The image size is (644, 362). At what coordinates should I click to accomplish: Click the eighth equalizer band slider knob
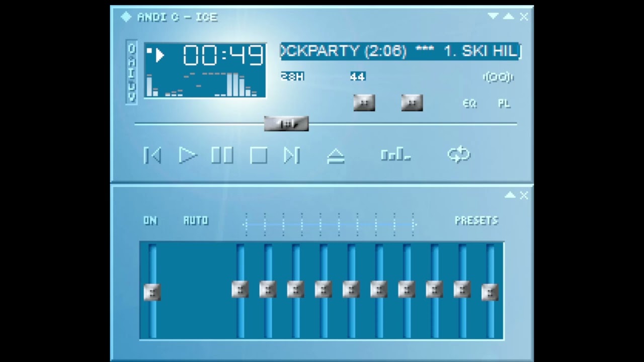434,289
